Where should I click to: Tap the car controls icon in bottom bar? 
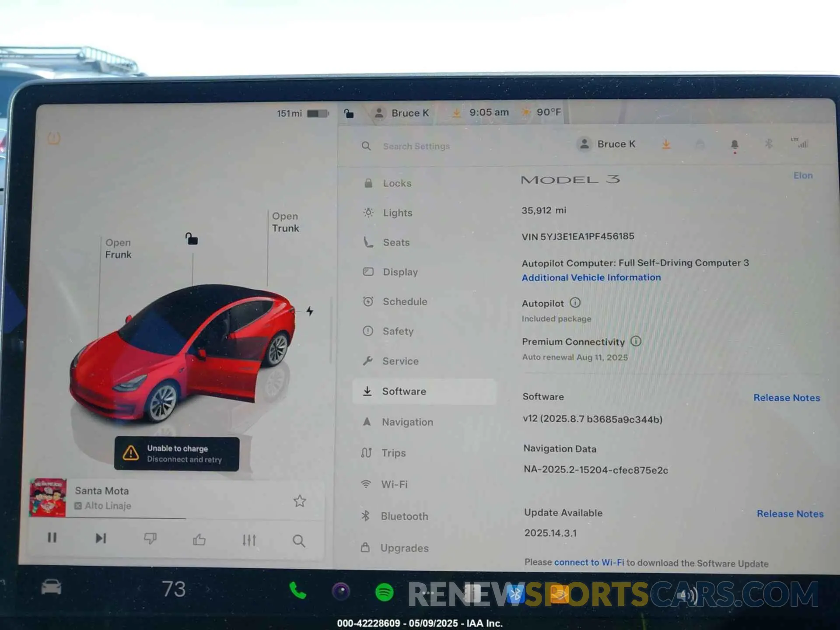coord(51,587)
